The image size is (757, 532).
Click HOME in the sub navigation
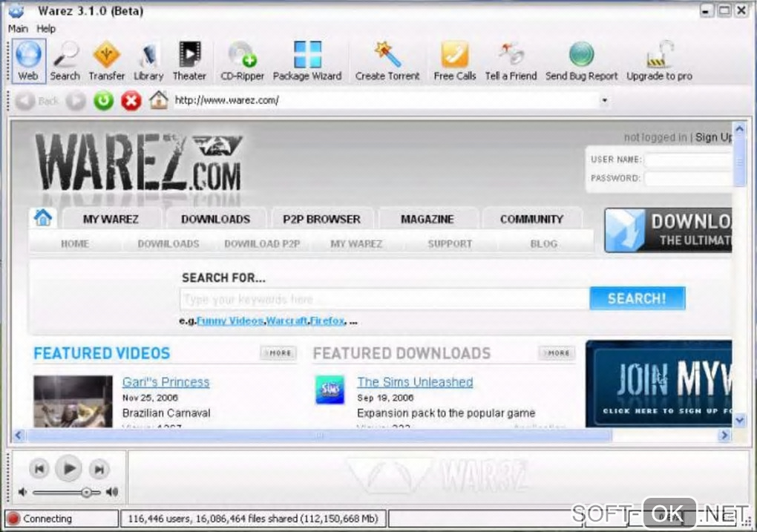click(75, 244)
